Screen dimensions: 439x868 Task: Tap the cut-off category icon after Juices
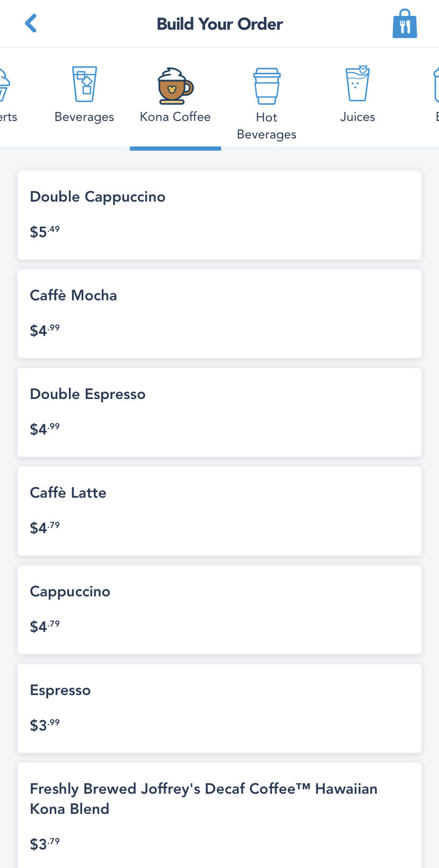click(x=436, y=85)
